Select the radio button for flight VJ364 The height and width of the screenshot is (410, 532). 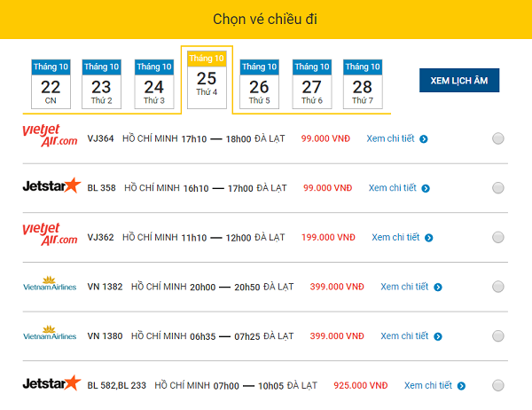[498, 138]
